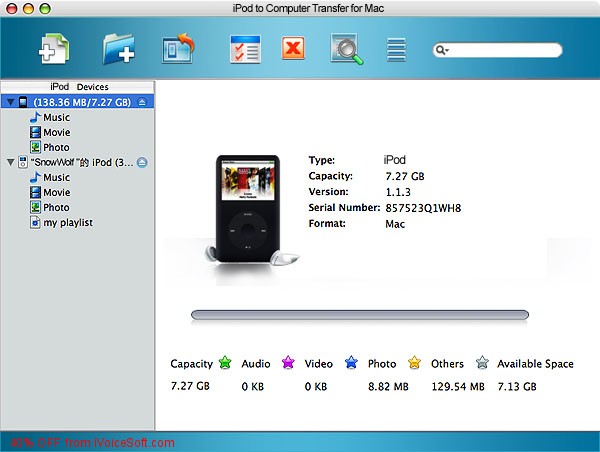Click the window title text
600x452 pixels.
pos(308,8)
